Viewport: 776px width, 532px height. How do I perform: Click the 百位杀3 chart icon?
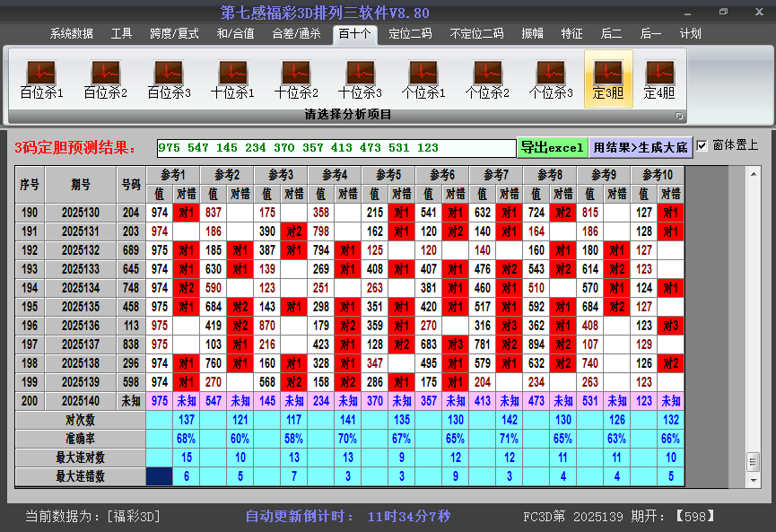pyautogui.click(x=169, y=78)
